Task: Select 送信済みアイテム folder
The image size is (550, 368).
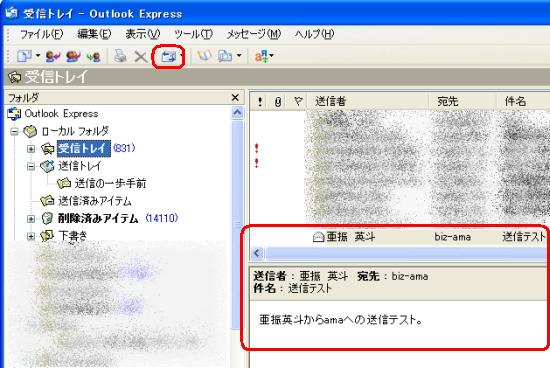Action: tap(95, 201)
